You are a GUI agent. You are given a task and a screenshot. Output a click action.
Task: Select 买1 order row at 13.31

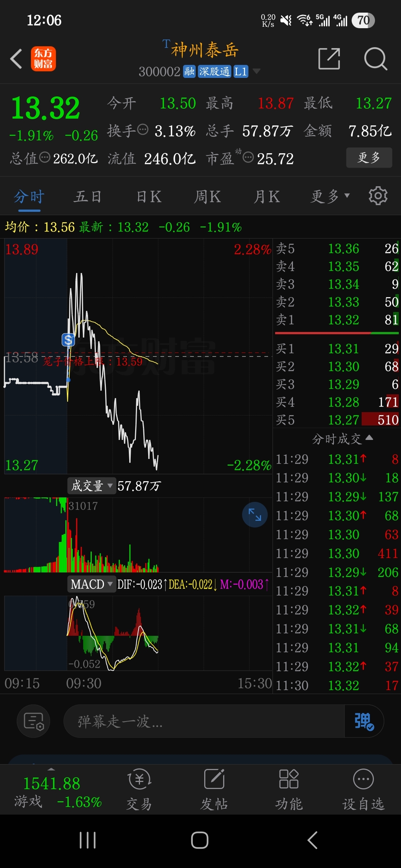[337, 348]
